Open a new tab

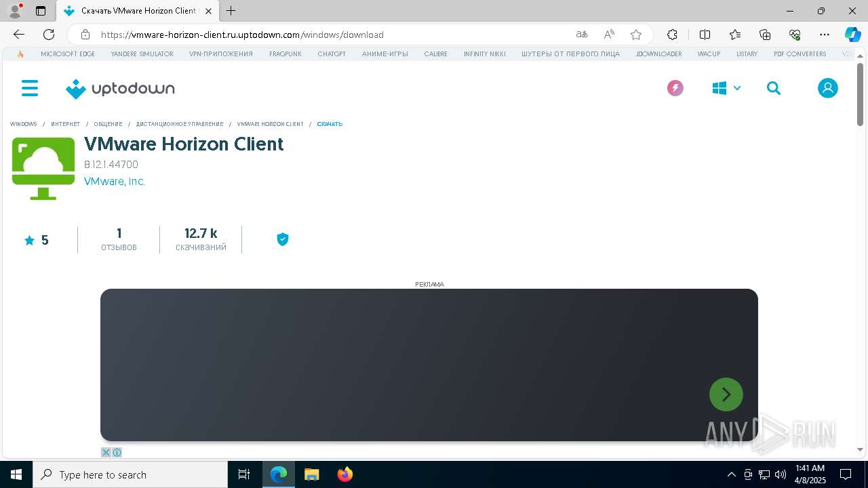click(231, 11)
